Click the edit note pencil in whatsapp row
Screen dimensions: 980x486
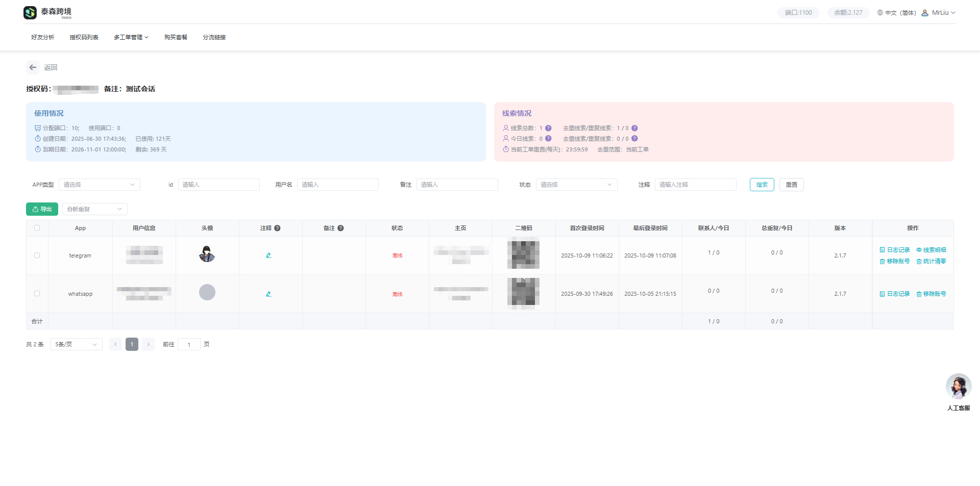(x=268, y=294)
